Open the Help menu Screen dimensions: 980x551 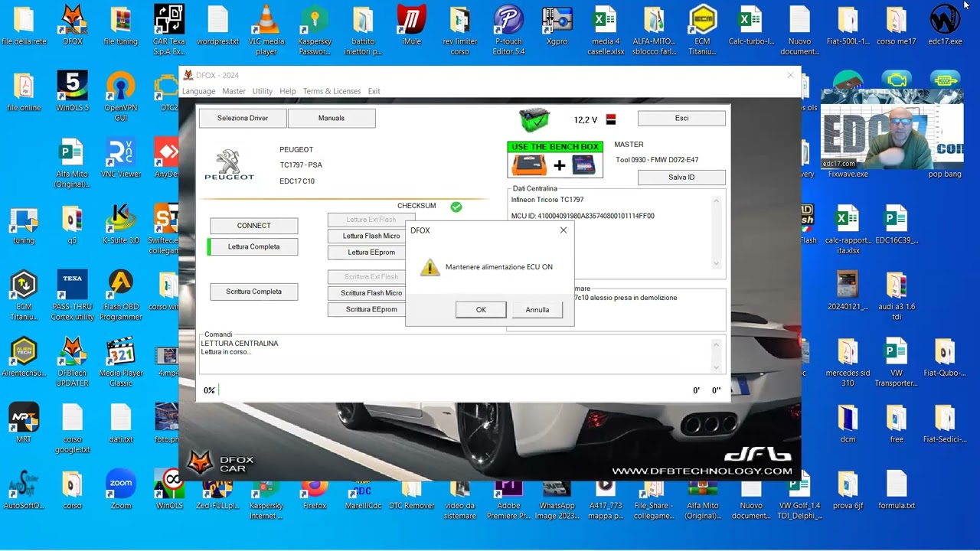coord(288,91)
